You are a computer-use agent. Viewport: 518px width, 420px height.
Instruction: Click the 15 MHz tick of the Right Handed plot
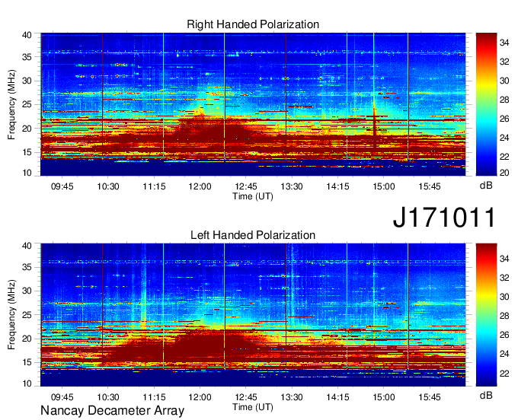pyautogui.click(x=27, y=152)
